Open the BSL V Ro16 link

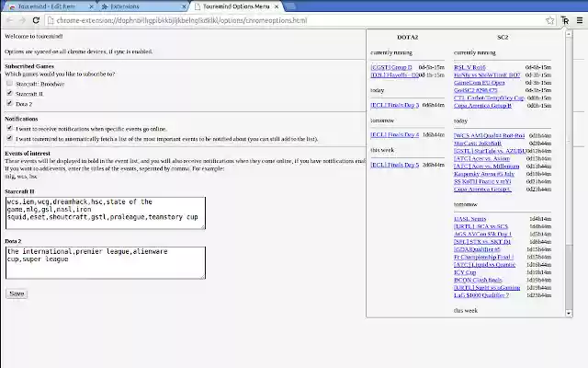coord(469,67)
